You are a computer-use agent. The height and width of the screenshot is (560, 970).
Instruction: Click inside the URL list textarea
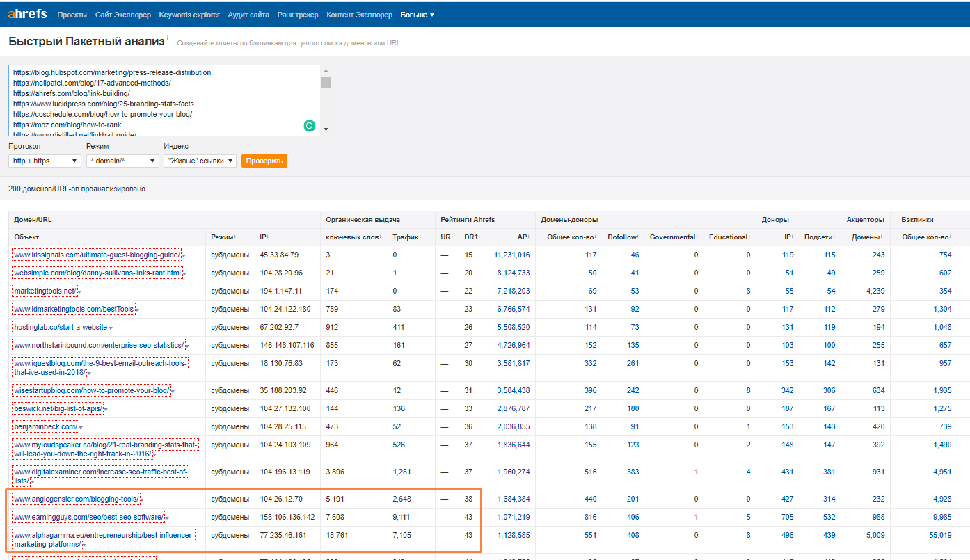pyautogui.click(x=164, y=100)
